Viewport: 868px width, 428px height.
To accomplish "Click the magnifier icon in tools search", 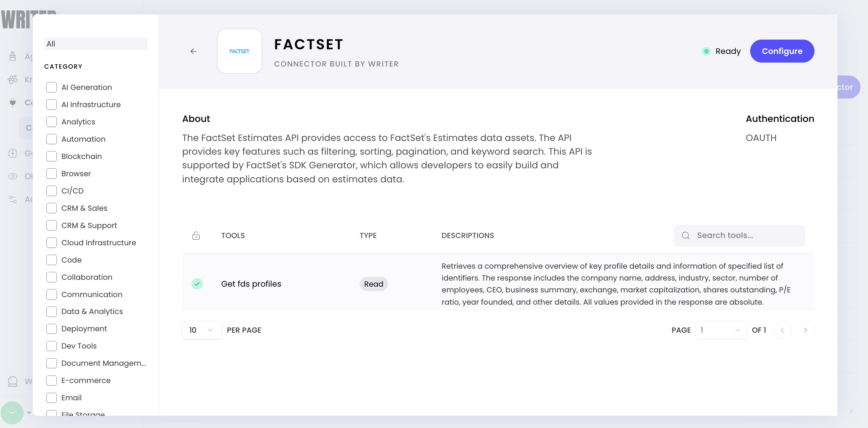I will (x=686, y=236).
